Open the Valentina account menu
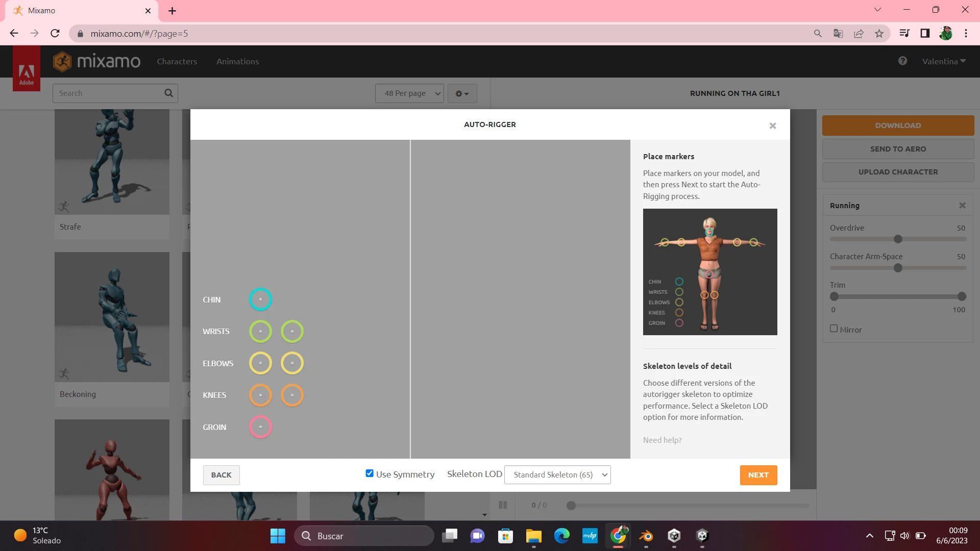This screenshot has height=551, width=980. click(944, 61)
